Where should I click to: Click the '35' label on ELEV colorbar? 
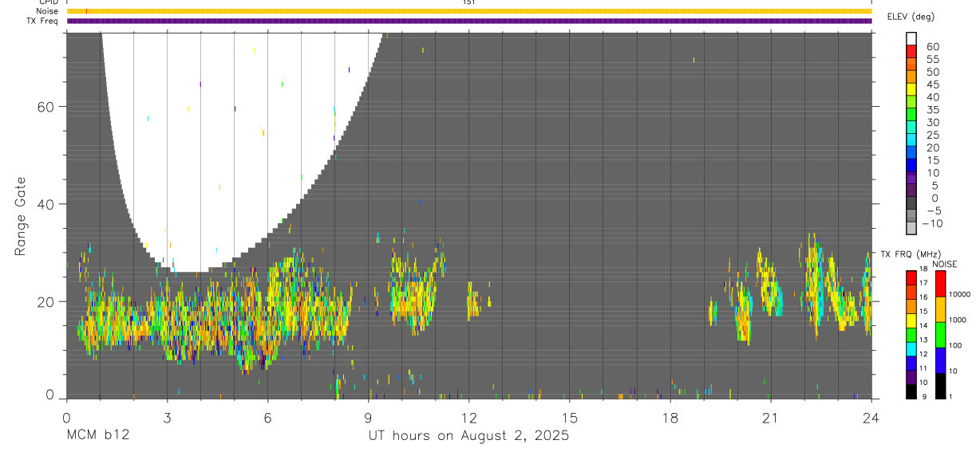[x=932, y=110]
